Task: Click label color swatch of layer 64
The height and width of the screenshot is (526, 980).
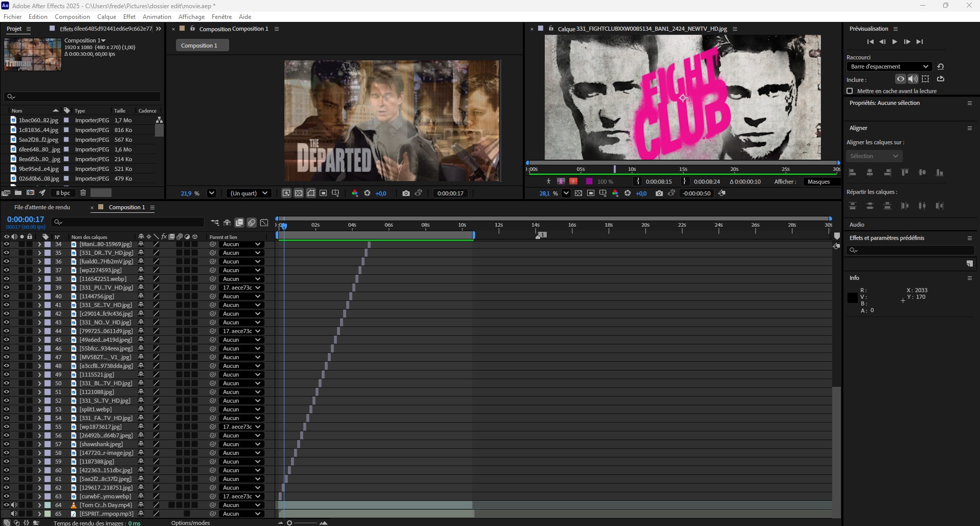Action: coord(48,506)
